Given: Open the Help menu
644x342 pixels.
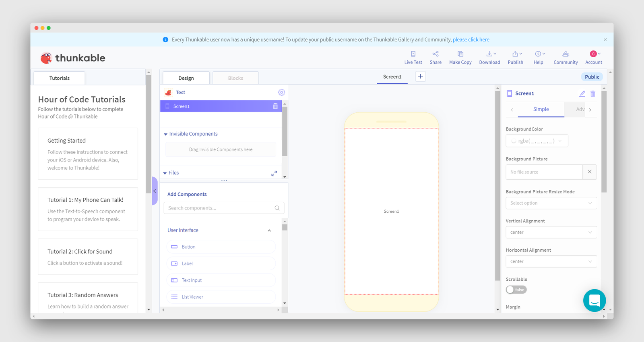Looking at the screenshot, I should pyautogui.click(x=539, y=58).
